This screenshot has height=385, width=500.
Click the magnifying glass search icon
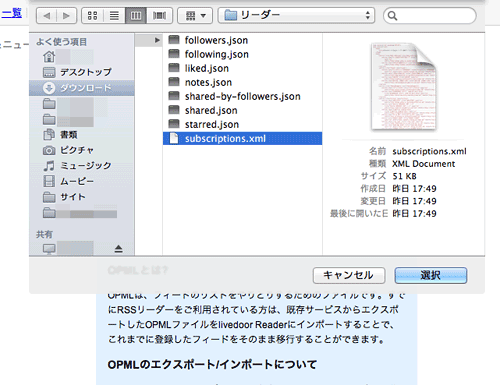pos(393,16)
